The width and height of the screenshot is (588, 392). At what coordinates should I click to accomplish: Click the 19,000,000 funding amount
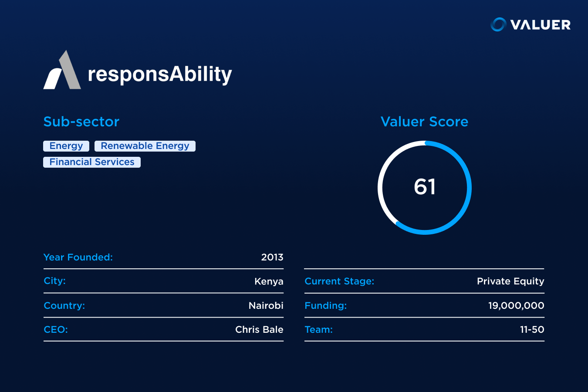coord(516,306)
